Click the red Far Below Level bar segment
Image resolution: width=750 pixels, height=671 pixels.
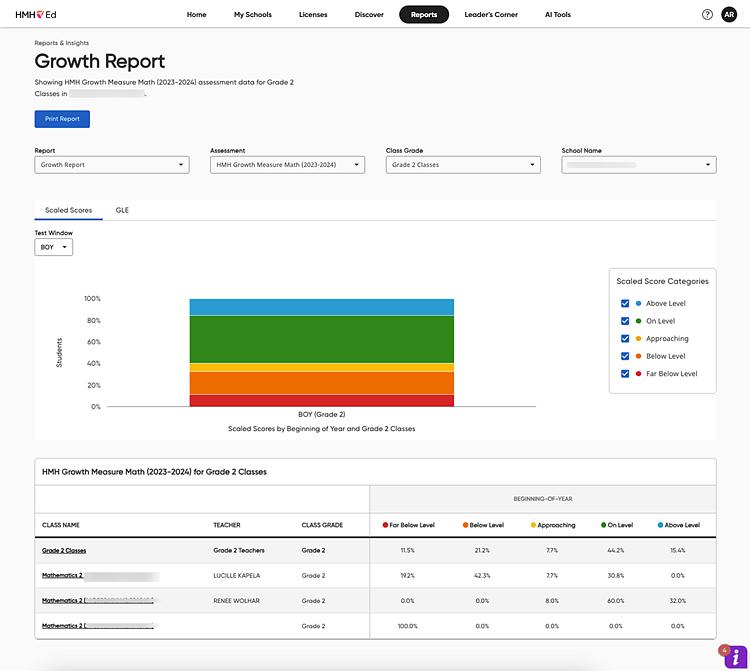click(x=321, y=401)
